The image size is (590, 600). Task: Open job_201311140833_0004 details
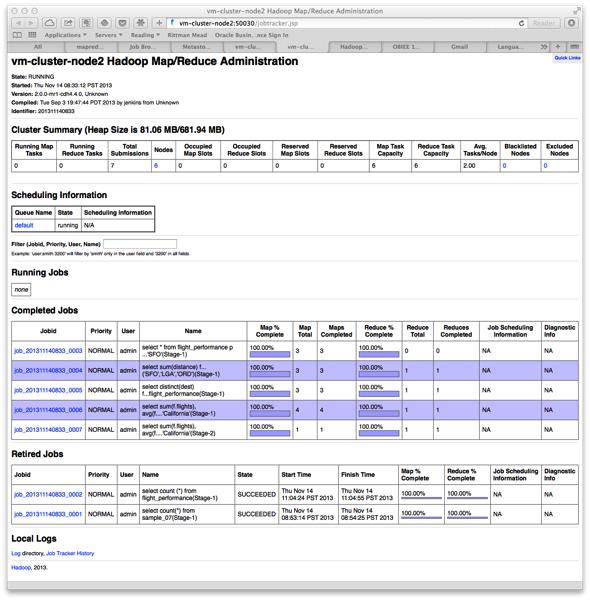pos(48,370)
